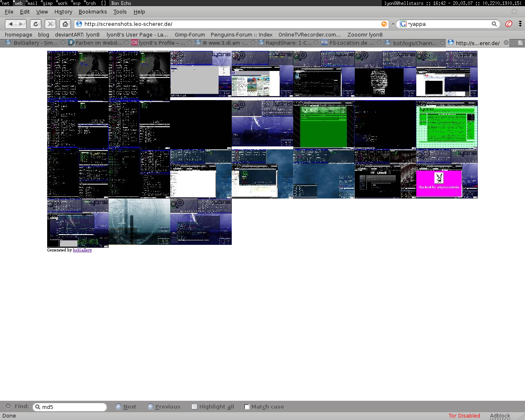Viewport: 525px width, 420px height.
Task: Expand the toolbar overflow chevron
Action: (520, 24)
